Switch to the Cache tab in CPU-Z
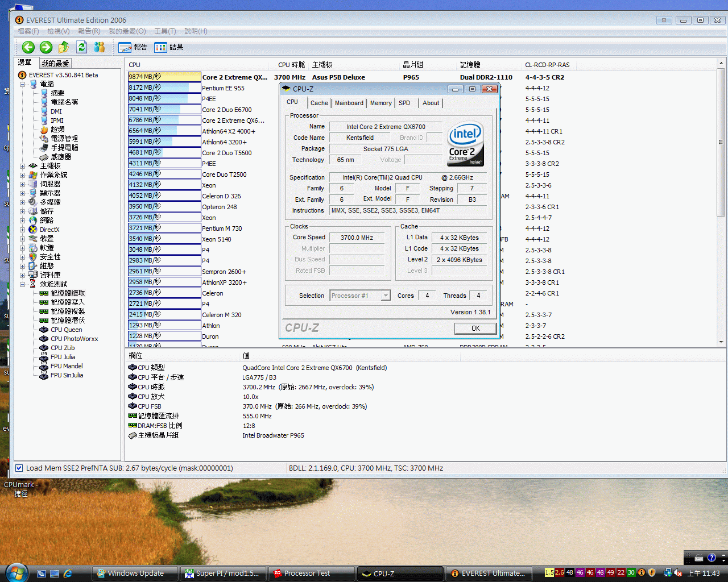The height and width of the screenshot is (582, 728). 319,103
